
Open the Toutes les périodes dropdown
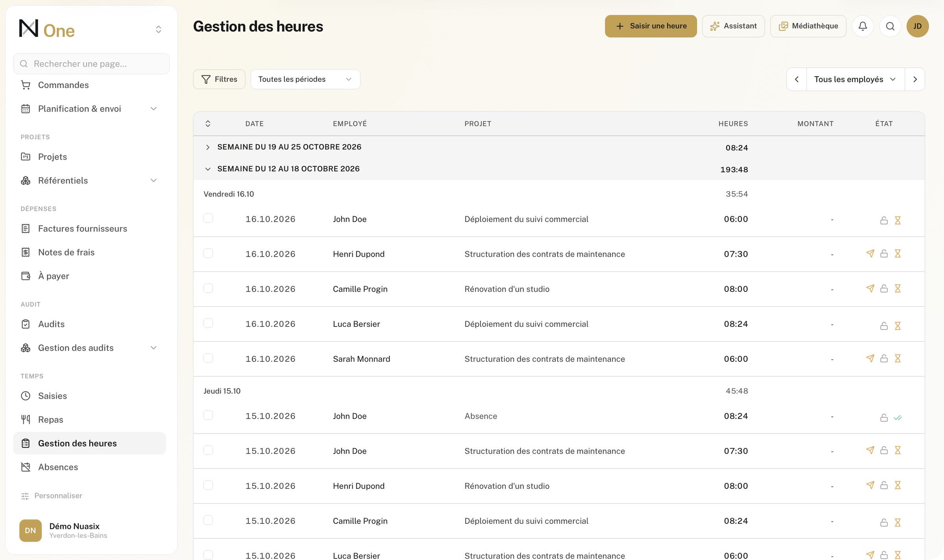tap(305, 79)
